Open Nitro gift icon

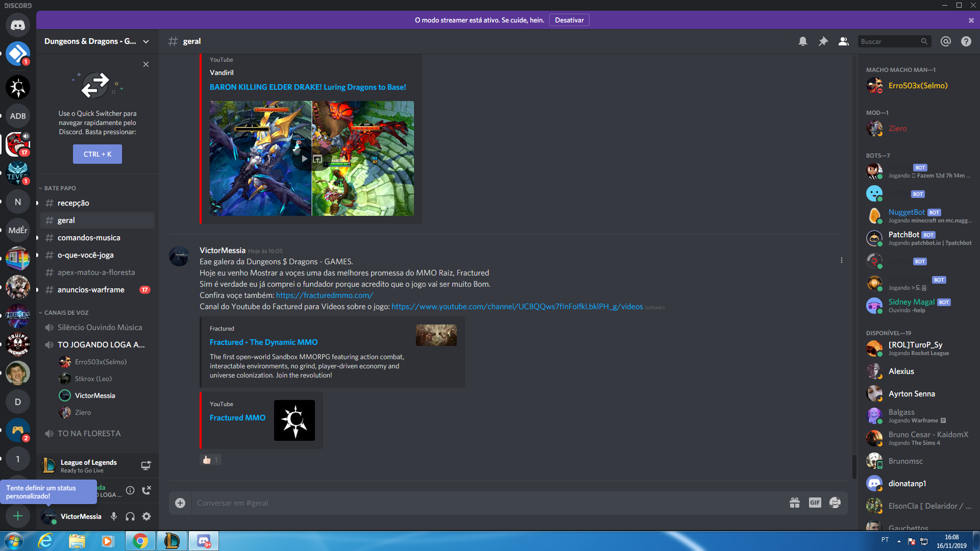[795, 503]
